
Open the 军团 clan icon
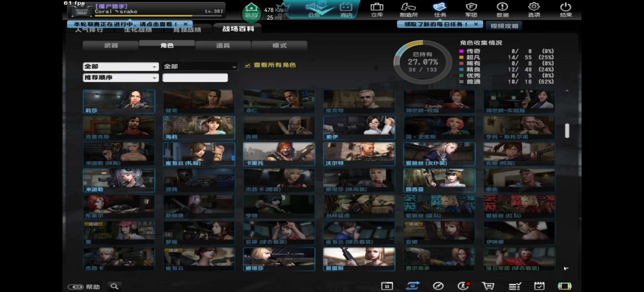point(471,10)
